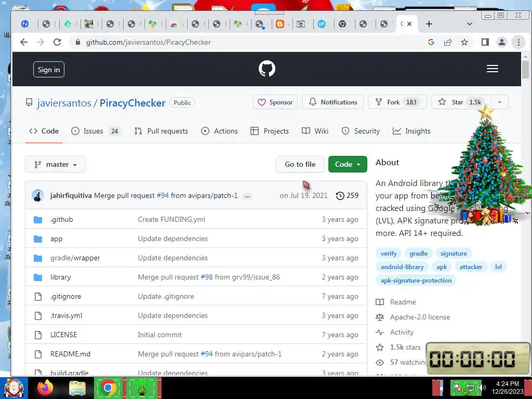
Task: Open the hamburger navigation menu
Action: pos(493,69)
